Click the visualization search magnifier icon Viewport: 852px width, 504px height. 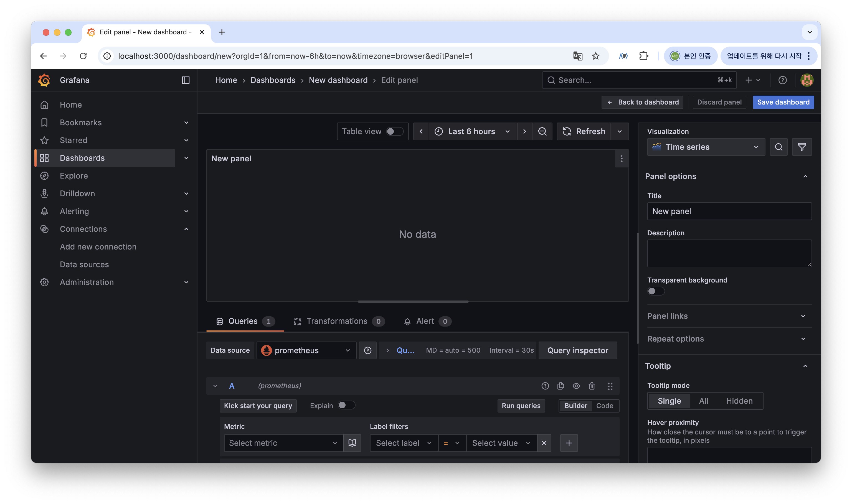778,147
